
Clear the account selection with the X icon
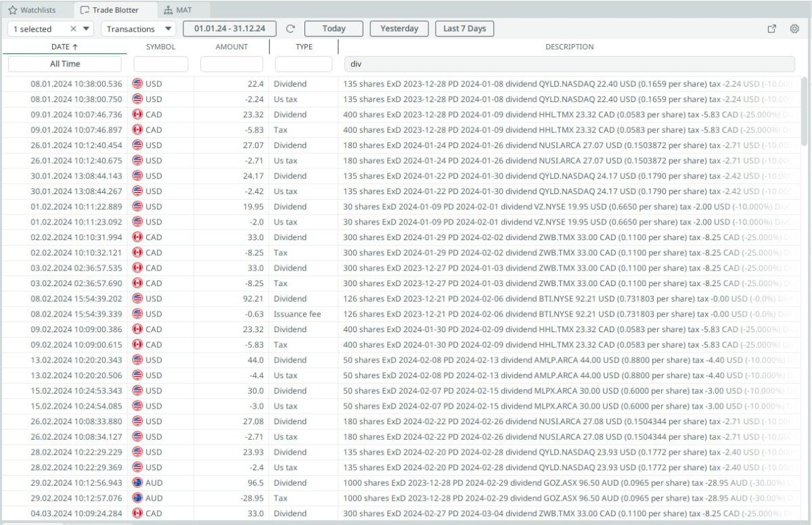coord(74,29)
